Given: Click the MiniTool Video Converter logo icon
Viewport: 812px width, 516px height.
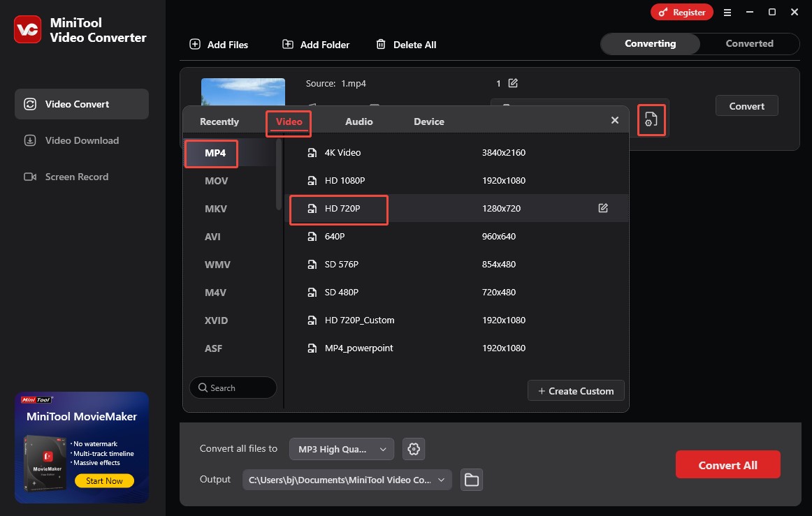Looking at the screenshot, I should coord(27,29).
